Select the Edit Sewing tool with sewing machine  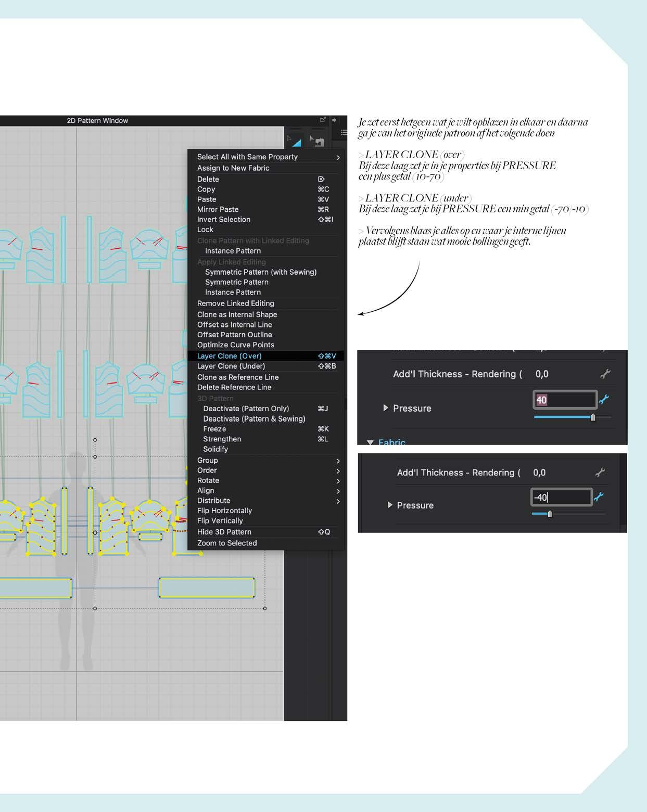[x=317, y=141]
